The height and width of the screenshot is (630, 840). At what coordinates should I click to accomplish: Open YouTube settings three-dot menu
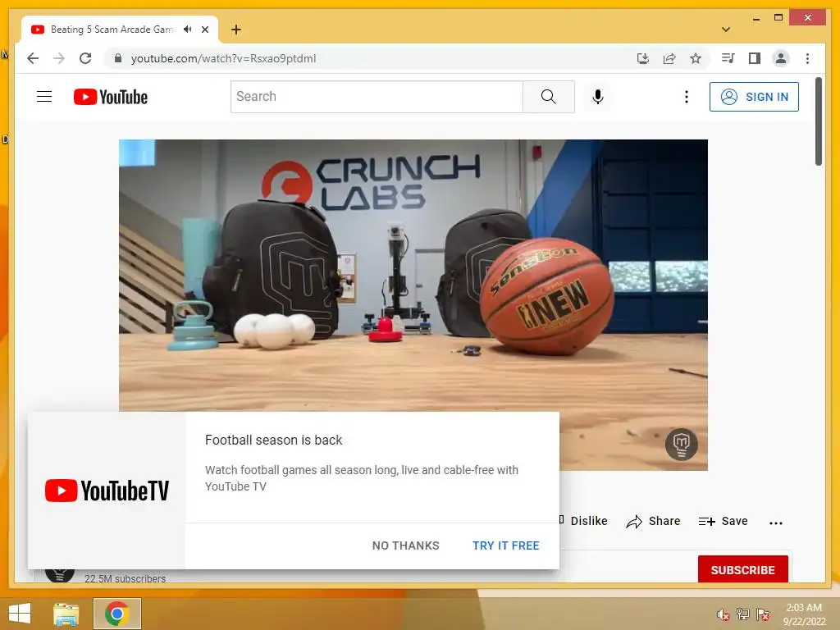point(687,97)
